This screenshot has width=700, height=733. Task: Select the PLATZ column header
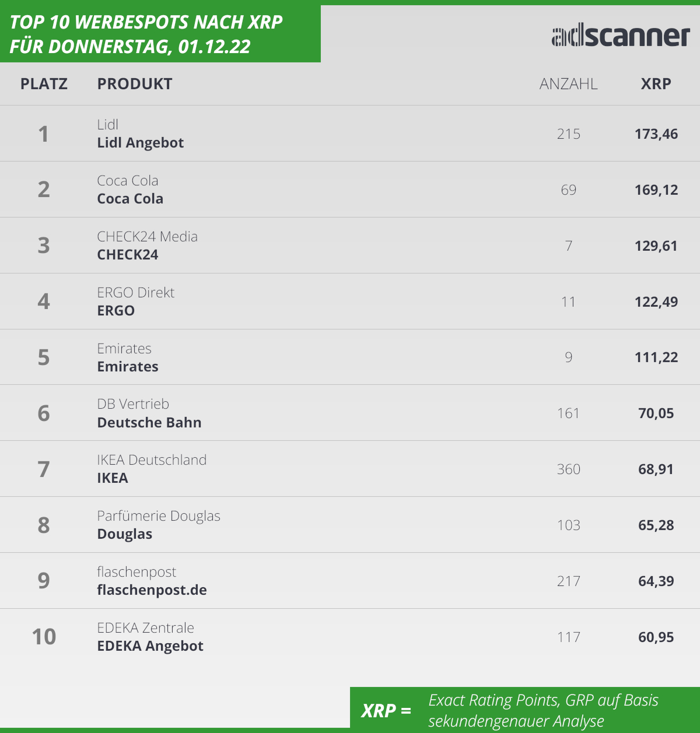44,84
